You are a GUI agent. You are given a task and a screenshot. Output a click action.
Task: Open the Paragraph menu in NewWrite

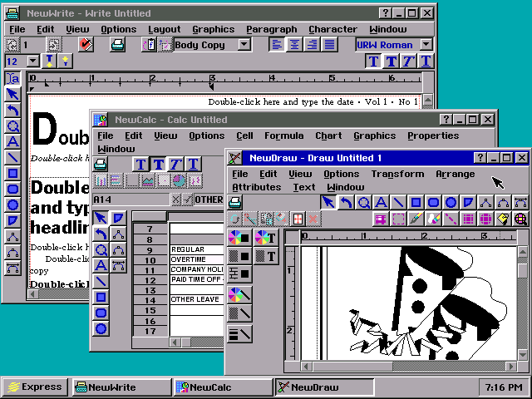pos(272,30)
